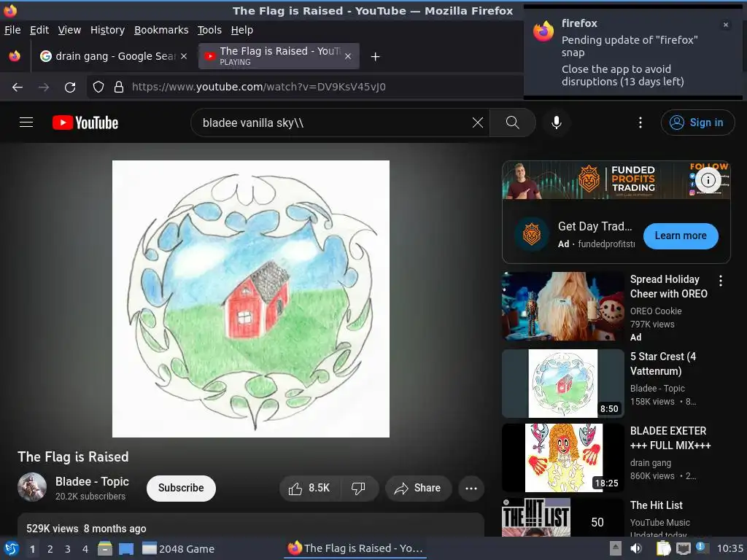Viewport: 747px width, 560px height.
Task: Open network status tray icon
Action: point(683,548)
